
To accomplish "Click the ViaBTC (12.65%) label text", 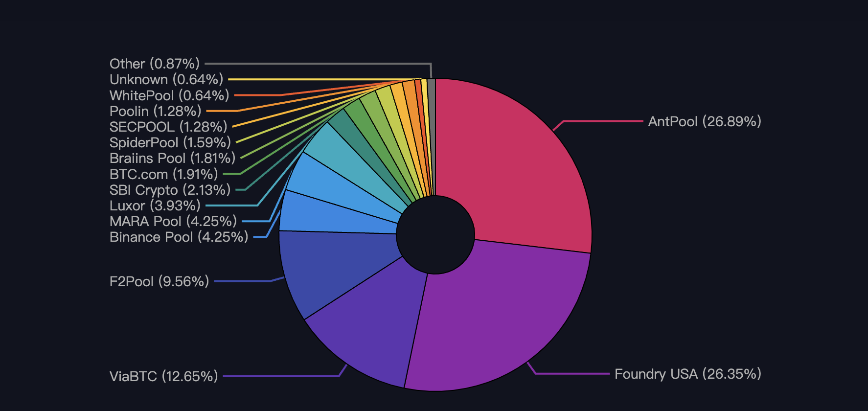I will coord(163,376).
